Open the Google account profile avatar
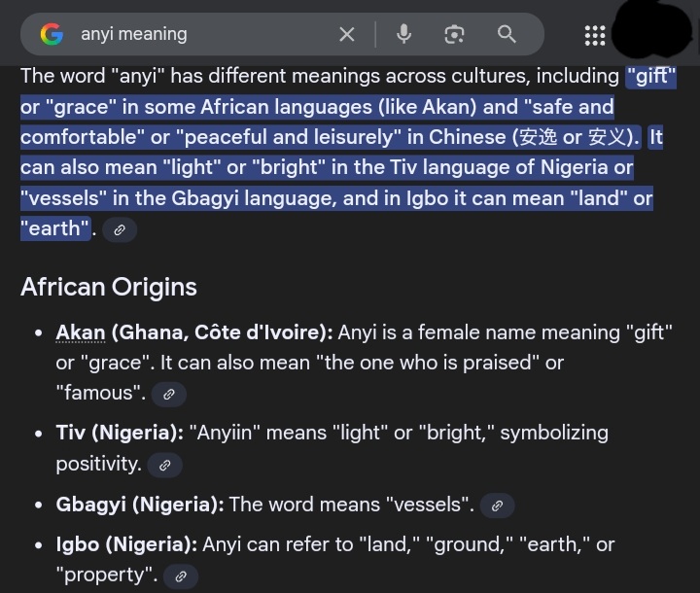The image size is (700, 593). 652,30
